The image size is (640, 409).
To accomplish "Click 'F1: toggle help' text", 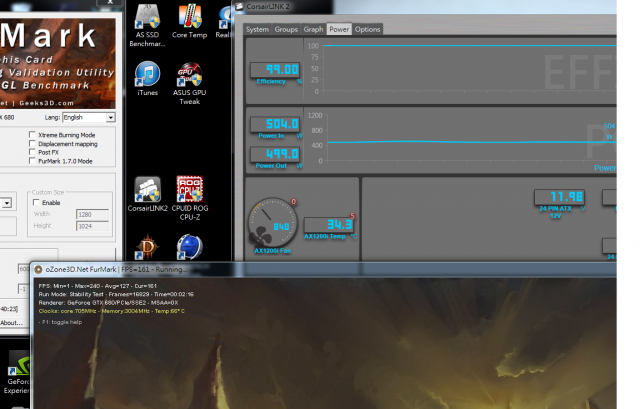I will click(x=60, y=322).
